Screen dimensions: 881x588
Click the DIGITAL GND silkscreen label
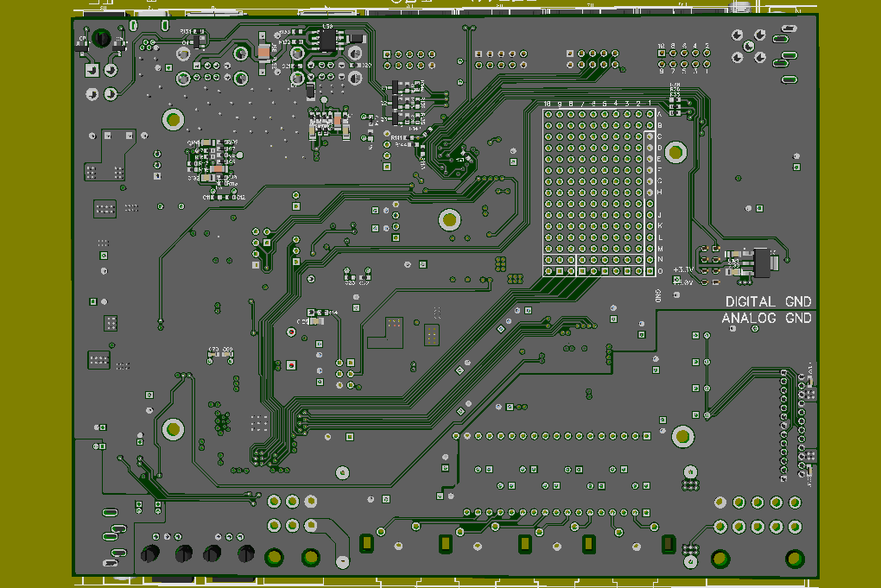[x=768, y=301]
